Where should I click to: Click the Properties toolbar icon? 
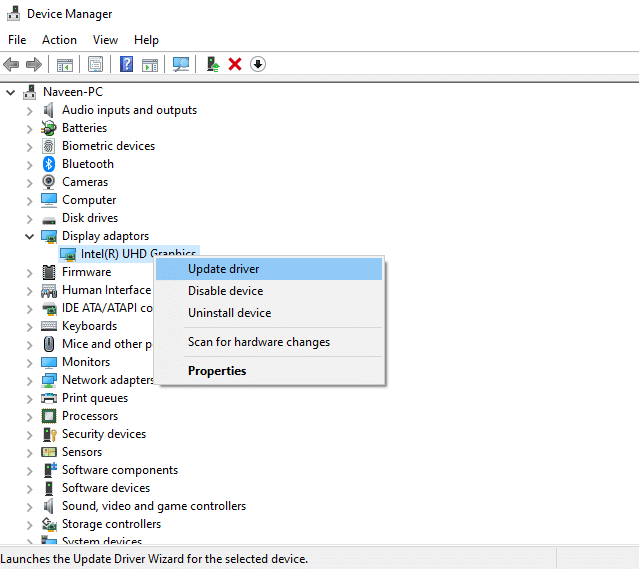pyautogui.click(x=96, y=65)
